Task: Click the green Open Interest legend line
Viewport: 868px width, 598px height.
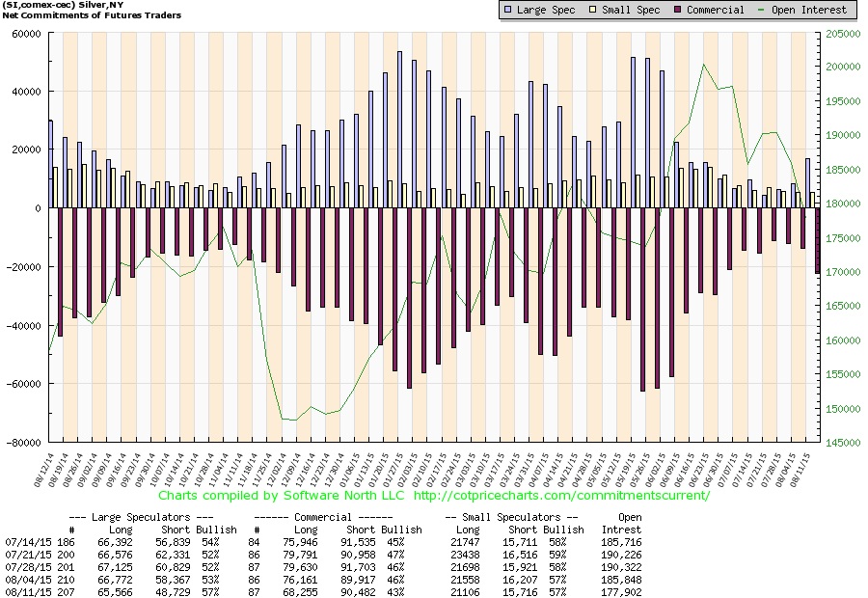Action: (x=771, y=10)
